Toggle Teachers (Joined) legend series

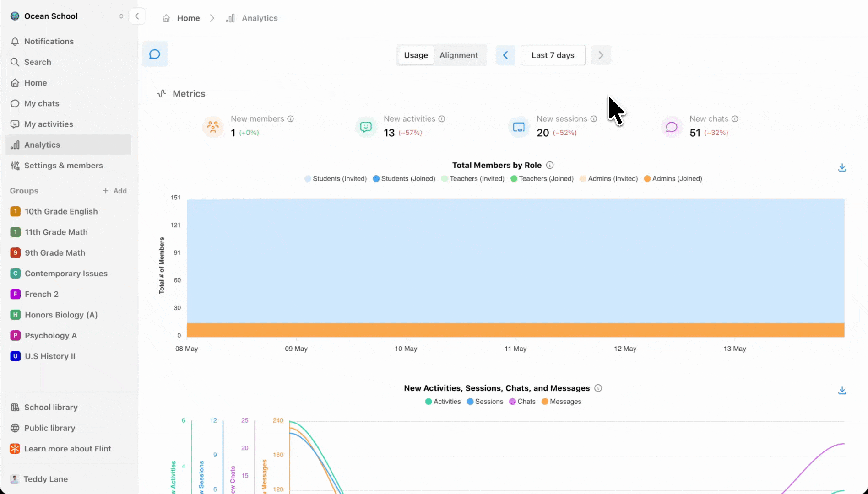(x=542, y=179)
